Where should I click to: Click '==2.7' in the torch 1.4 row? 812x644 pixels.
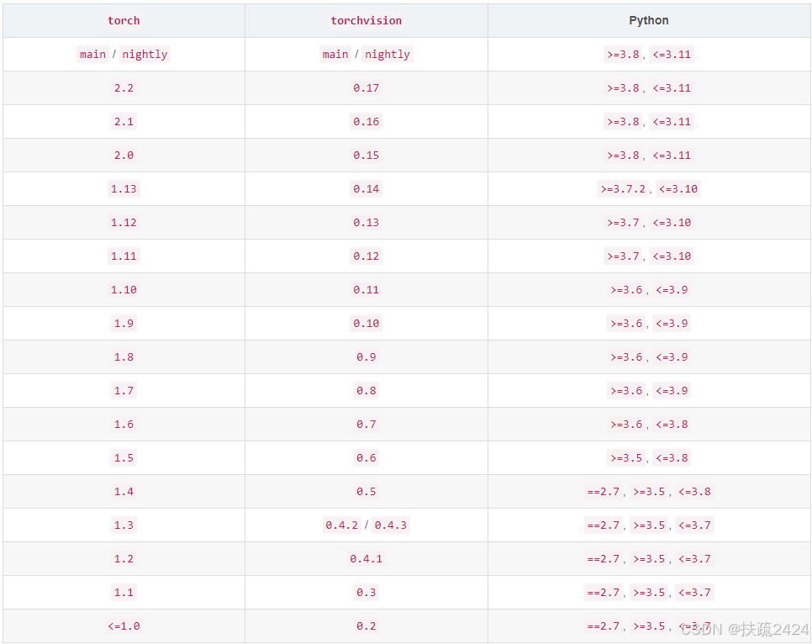point(604,492)
